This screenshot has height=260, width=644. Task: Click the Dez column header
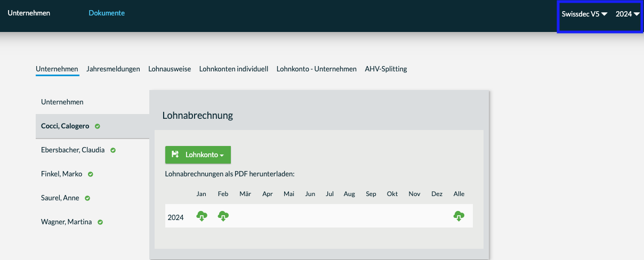(x=437, y=194)
